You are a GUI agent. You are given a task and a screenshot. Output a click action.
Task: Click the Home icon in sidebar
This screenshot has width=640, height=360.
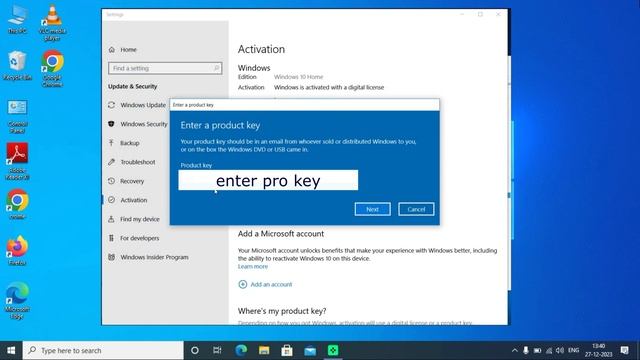(112, 49)
